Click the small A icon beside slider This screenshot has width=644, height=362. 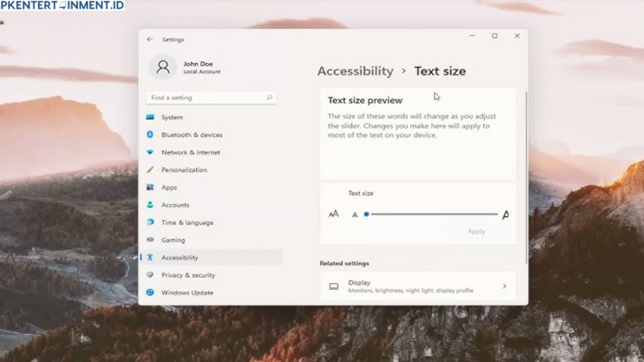pos(355,214)
